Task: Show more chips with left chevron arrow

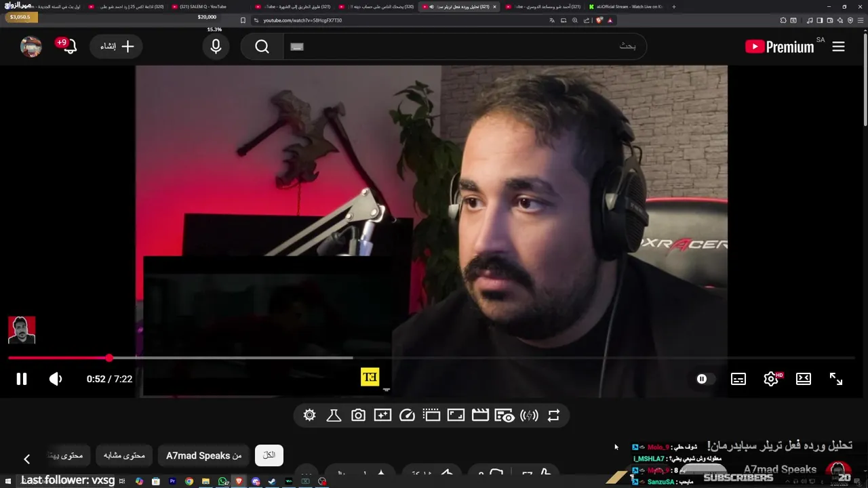Action: [27, 459]
